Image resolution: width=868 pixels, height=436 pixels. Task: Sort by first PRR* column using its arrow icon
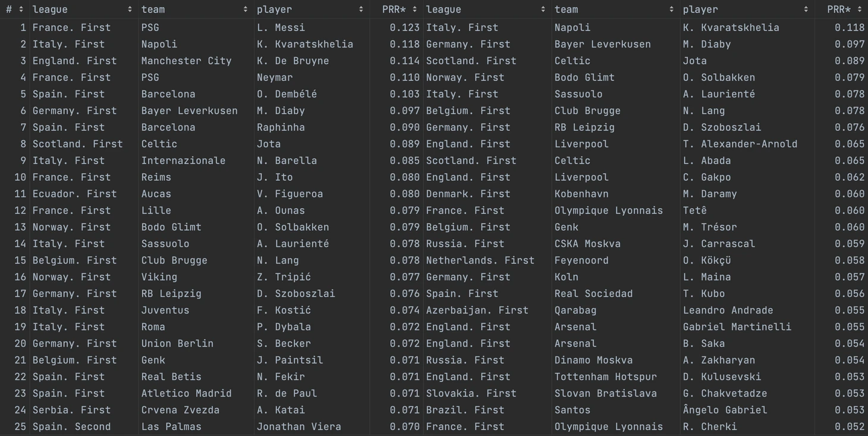[414, 10]
